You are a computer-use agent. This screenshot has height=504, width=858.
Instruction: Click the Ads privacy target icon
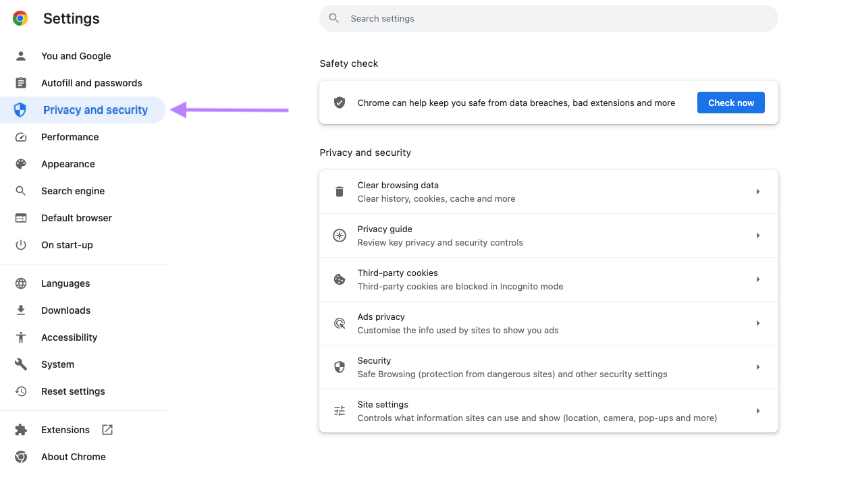click(340, 323)
